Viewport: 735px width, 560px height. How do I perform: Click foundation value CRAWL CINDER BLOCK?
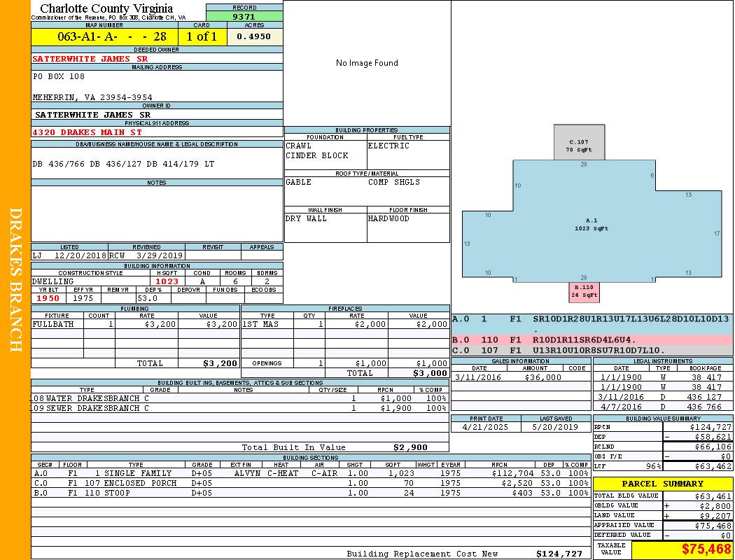click(317, 150)
